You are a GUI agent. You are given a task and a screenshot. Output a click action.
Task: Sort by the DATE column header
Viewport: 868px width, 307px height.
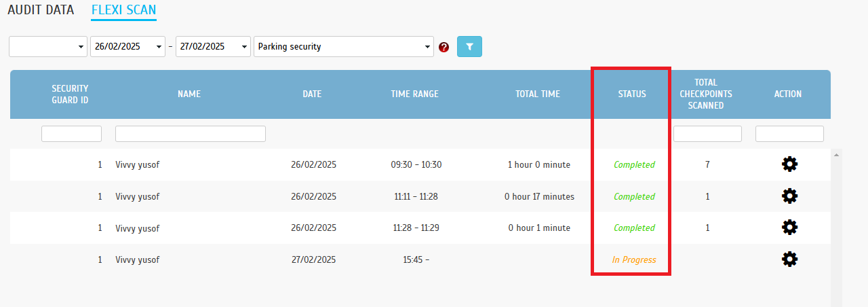click(312, 94)
